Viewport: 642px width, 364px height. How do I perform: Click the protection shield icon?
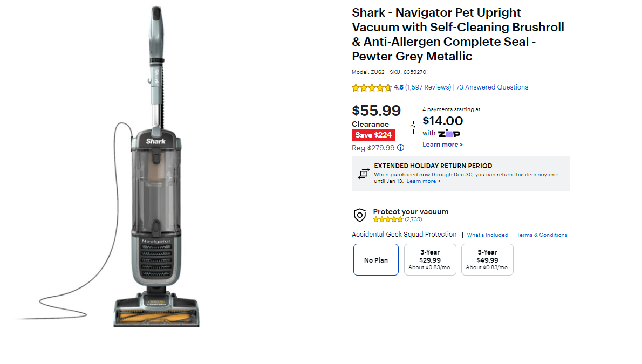pyautogui.click(x=359, y=215)
